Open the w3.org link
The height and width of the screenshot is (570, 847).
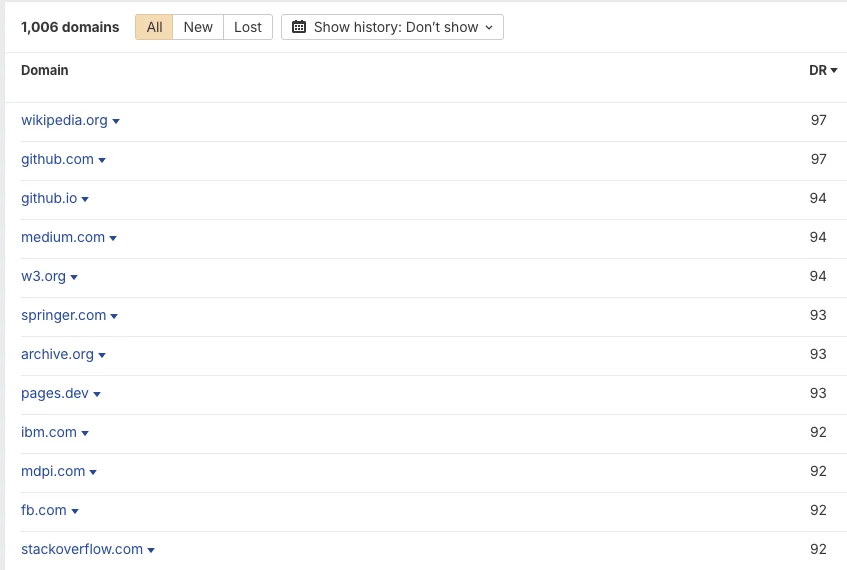tap(43, 276)
